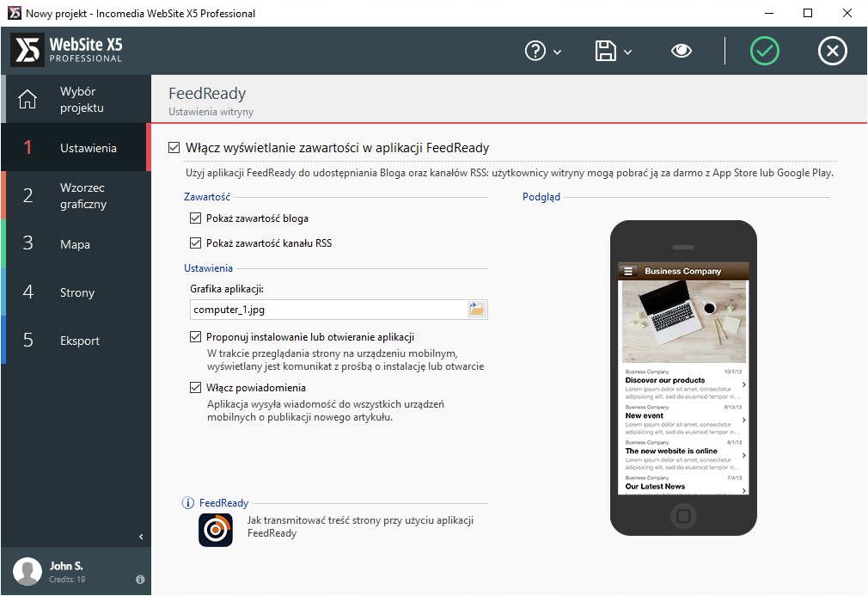Preview the website with the eye icon

coord(681,51)
